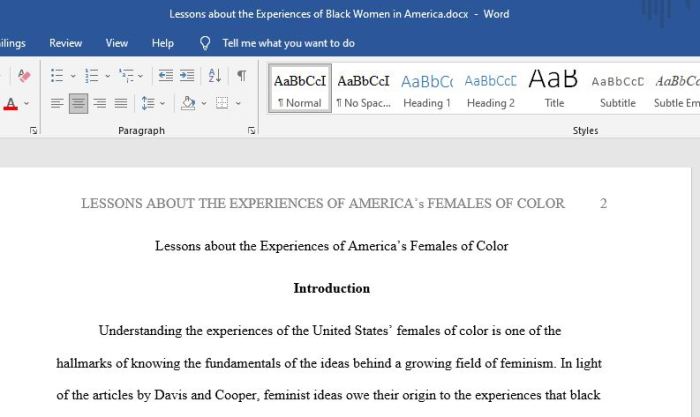
Task: Sort the selected text alphabetically
Action: point(215,76)
